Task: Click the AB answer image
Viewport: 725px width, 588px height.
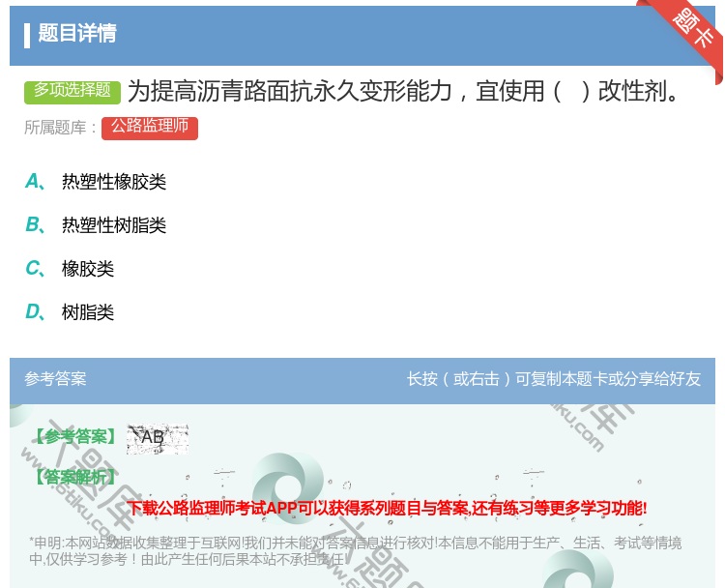Action: pos(158,438)
